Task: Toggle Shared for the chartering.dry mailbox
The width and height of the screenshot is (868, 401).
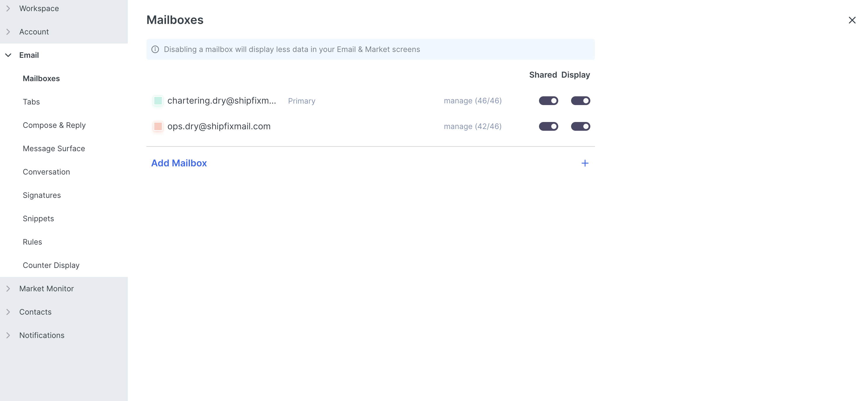Action: coord(548,101)
